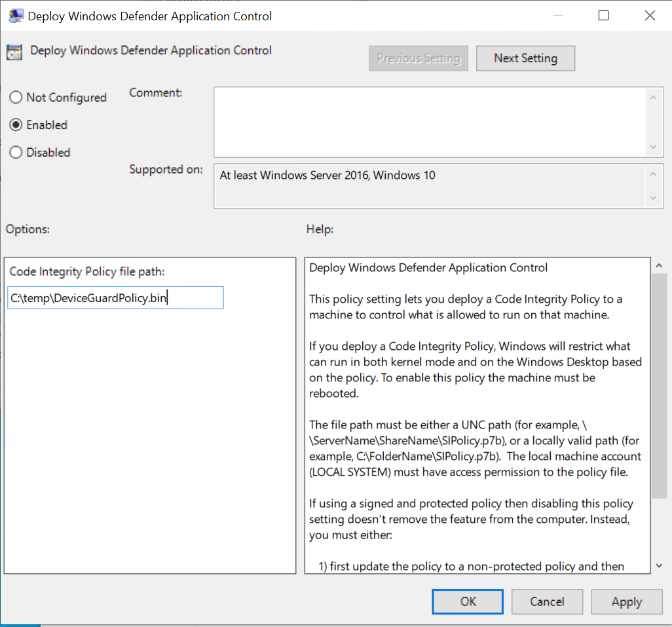Click the Comment box scroll down arrow
Image resolution: width=672 pixels, height=627 pixels.
(x=652, y=147)
